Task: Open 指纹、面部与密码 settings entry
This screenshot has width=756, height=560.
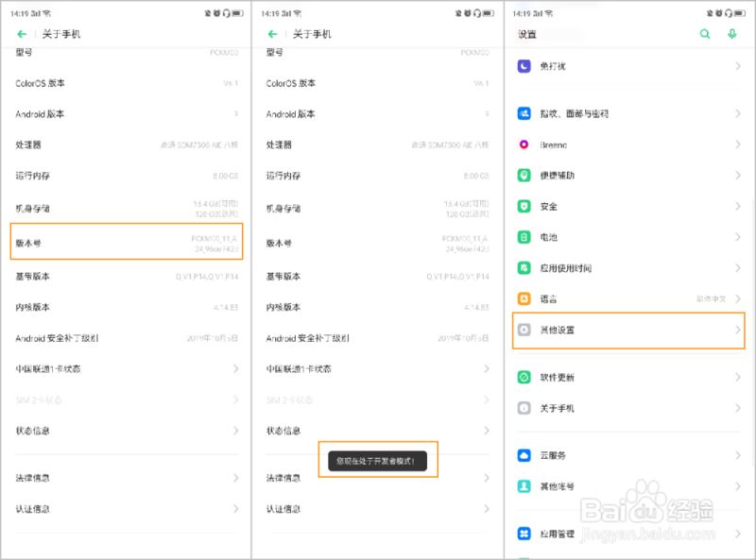Action: (x=628, y=113)
